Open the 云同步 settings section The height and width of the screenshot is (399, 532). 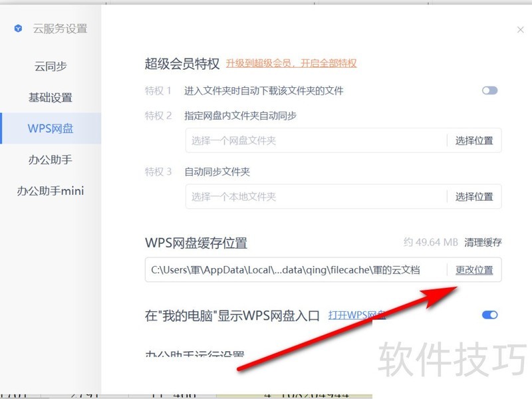pos(51,66)
